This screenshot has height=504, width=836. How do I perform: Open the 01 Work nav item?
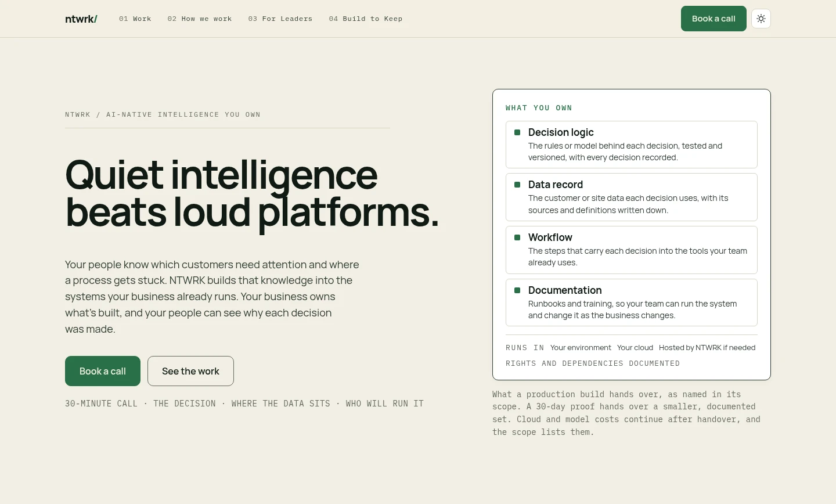click(135, 19)
